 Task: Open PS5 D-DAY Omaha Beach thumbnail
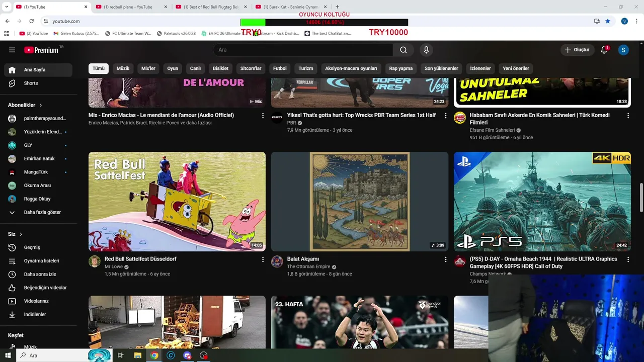(542, 202)
